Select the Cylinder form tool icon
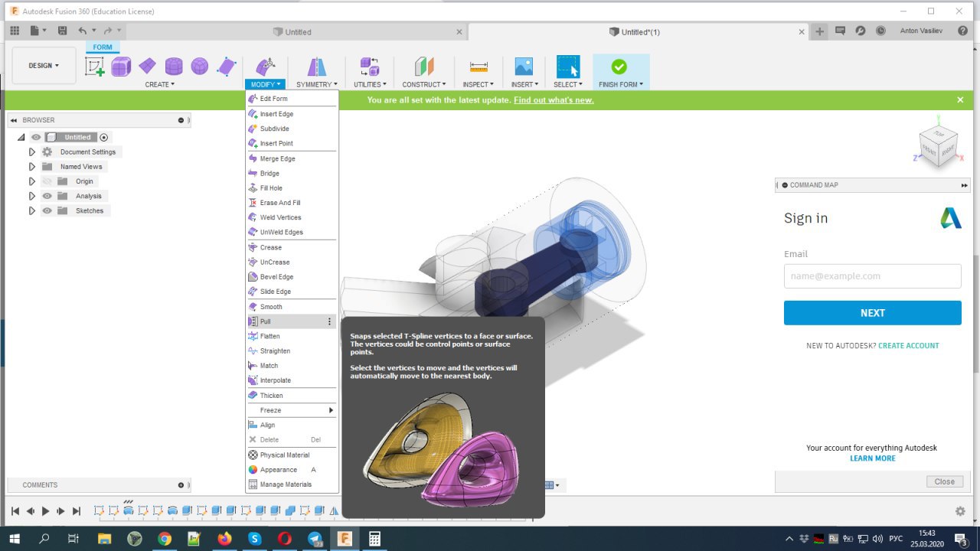 tap(174, 67)
